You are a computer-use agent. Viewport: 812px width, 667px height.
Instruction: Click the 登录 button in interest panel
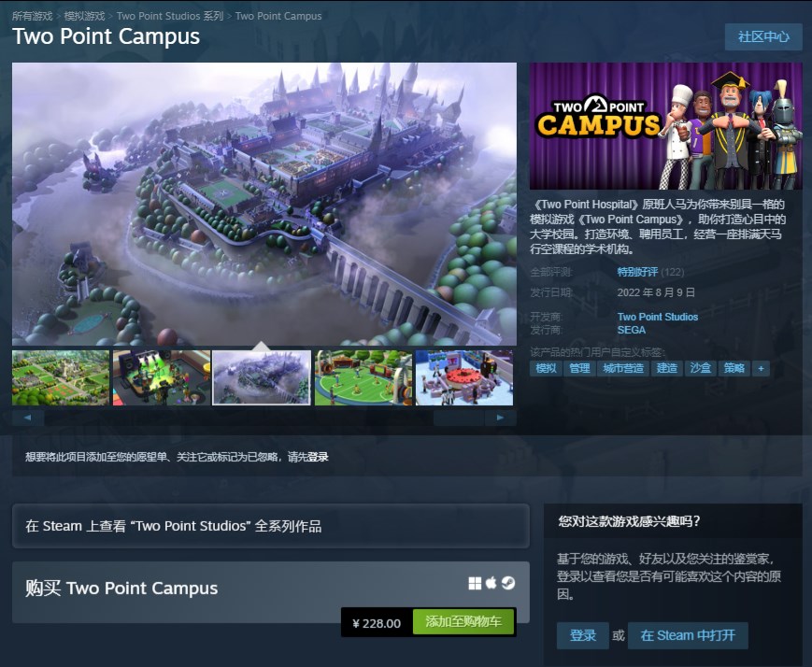tap(582, 635)
